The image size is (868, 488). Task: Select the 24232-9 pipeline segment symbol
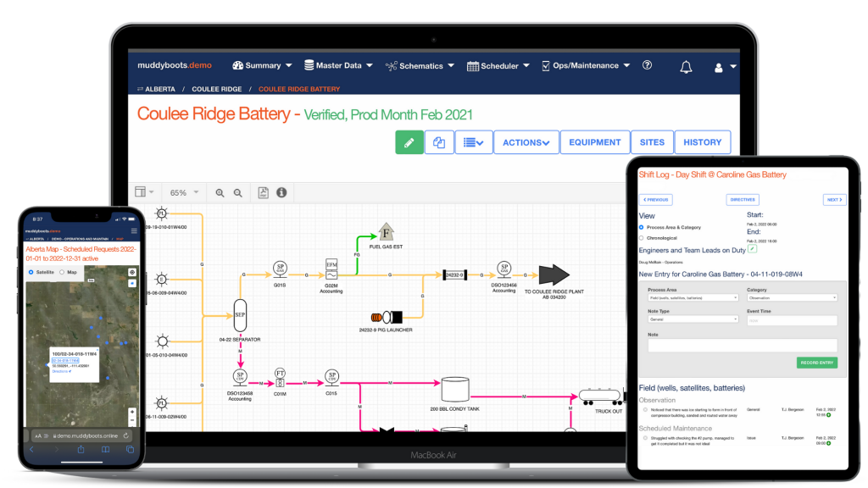pyautogui.click(x=454, y=275)
